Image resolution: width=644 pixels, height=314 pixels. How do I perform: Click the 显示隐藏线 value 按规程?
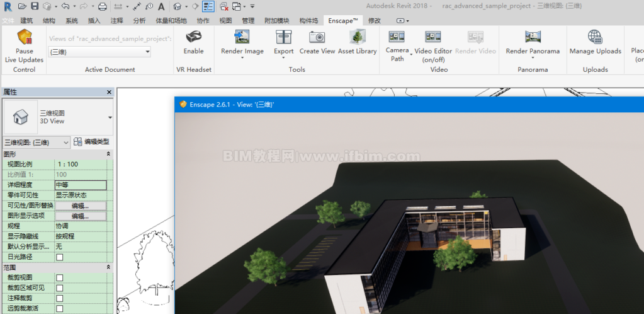(x=81, y=236)
